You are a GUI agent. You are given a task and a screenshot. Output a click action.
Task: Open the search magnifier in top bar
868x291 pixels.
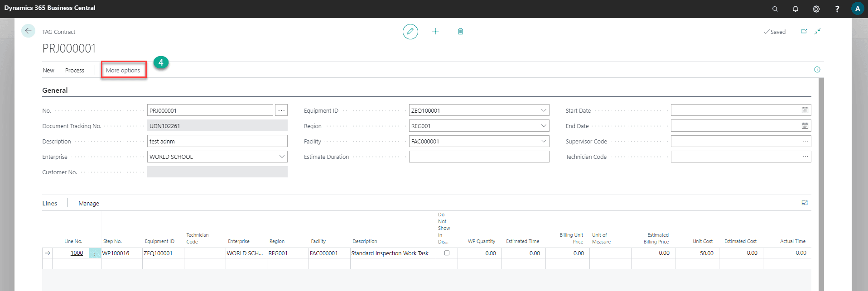[775, 9]
